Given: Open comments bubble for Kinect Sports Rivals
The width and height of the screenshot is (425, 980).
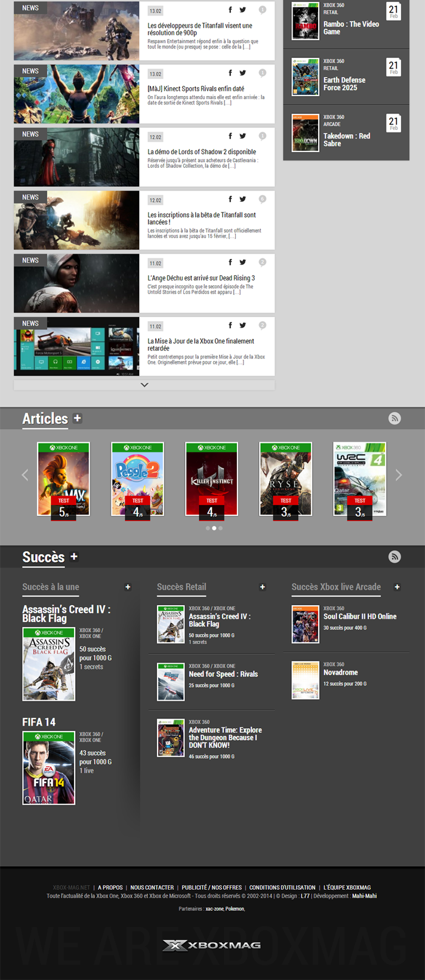Looking at the screenshot, I should 262,73.
